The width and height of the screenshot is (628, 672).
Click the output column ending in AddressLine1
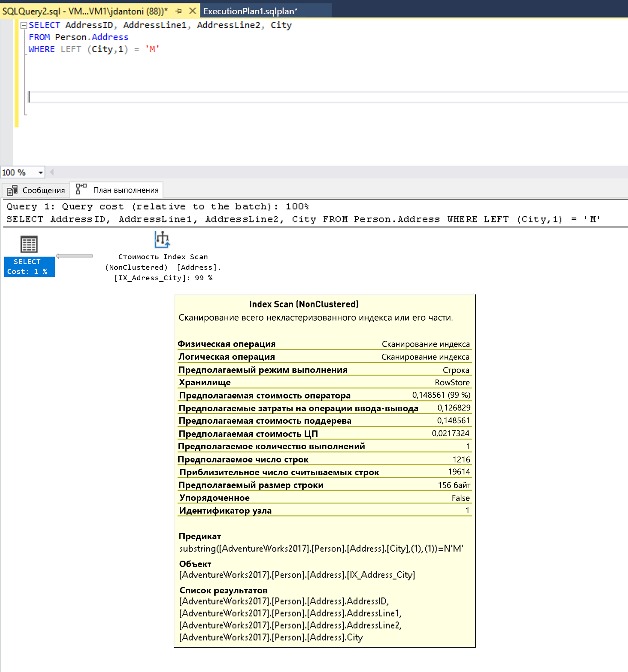pyautogui.click(x=290, y=613)
